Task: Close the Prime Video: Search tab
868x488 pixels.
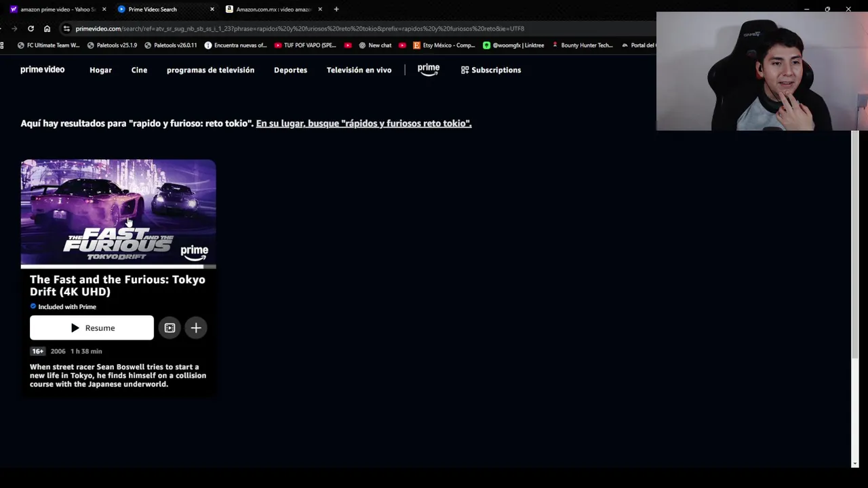Action: [212, 9]
